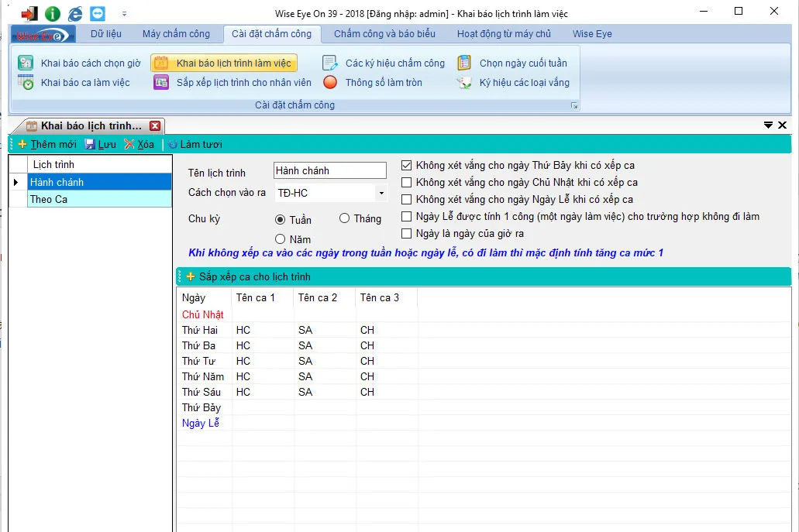Click the red Thông số làm tròn icon
Screen dimensions: 799x532
(330, 83)
